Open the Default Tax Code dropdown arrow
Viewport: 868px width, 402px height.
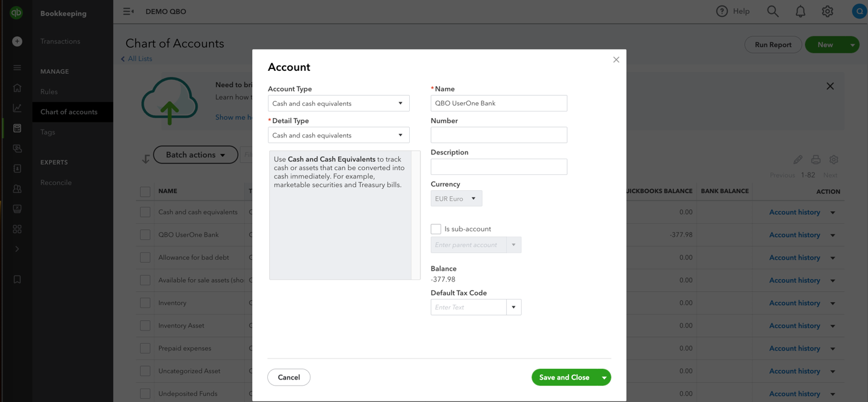pos(513,307)
